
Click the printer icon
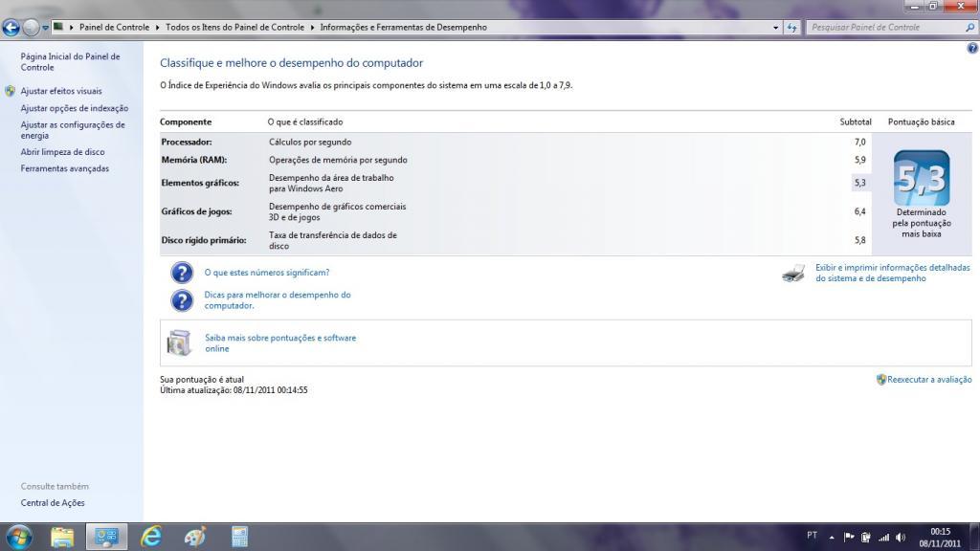[793, 273]
